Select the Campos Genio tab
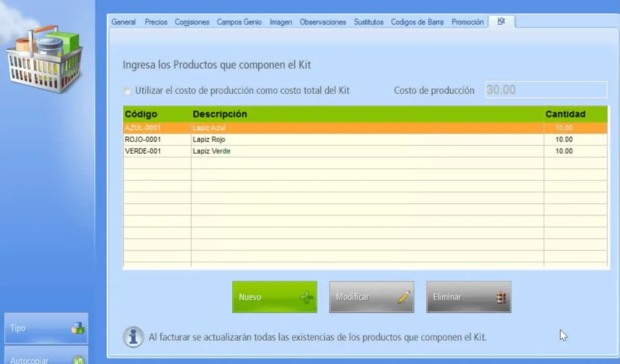The image size is (620, 364). 239,22
